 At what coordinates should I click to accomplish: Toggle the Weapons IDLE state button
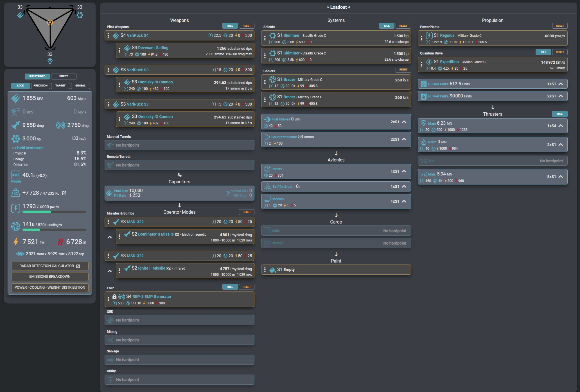230,26
